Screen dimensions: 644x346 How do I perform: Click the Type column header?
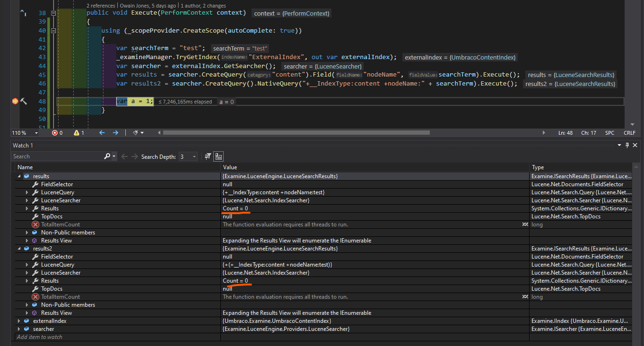581,167
